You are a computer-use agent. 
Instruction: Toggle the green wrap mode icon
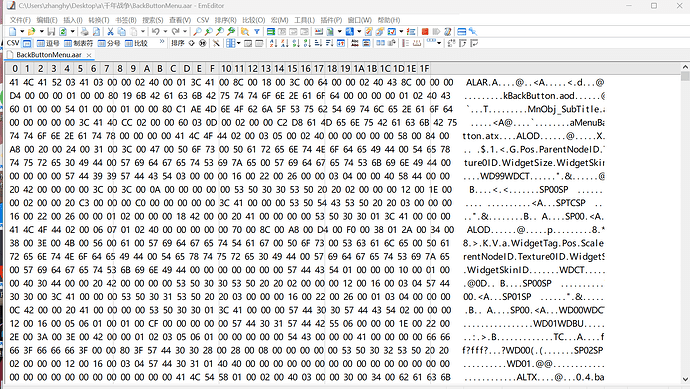click(271, 32)
